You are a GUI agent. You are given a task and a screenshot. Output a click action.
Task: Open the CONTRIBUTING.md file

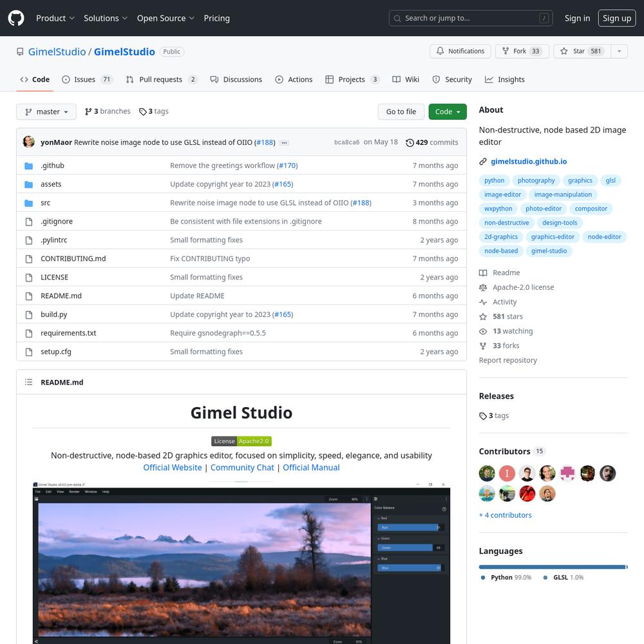tap(73, 259)
